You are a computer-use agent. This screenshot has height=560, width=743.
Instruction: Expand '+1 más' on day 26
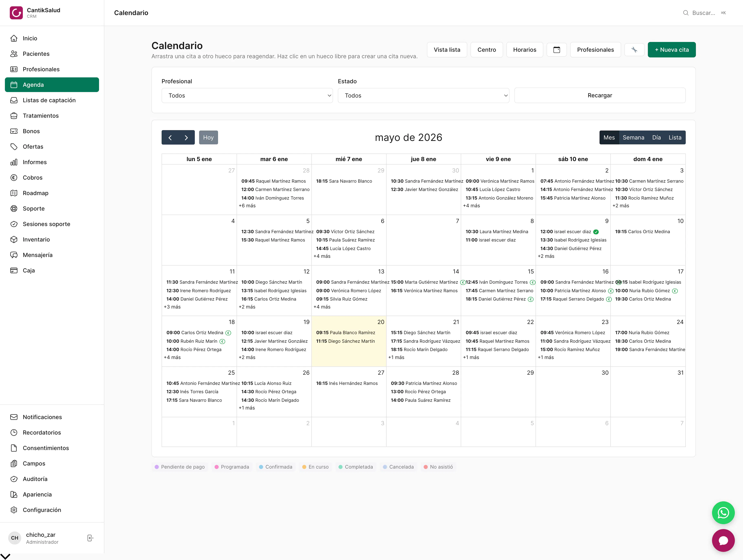[x=247, y=408]
